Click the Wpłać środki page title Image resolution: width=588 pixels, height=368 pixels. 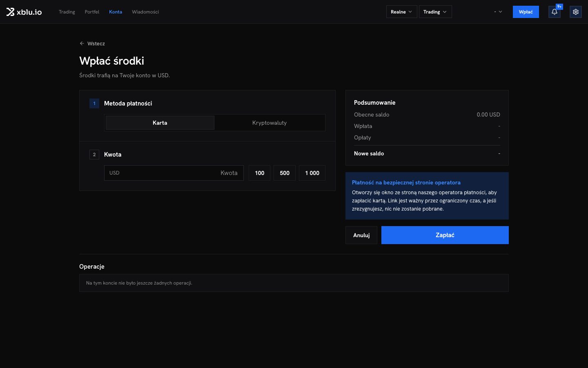[112, 61]
